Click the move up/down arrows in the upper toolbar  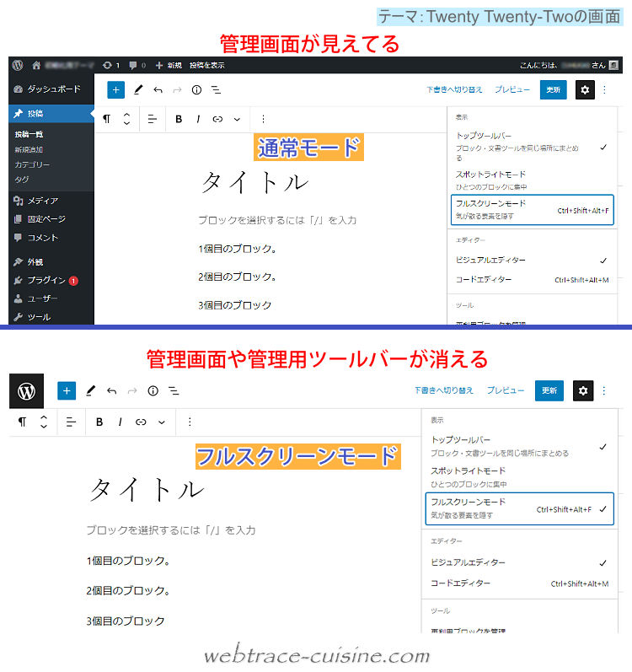[126, 119]
